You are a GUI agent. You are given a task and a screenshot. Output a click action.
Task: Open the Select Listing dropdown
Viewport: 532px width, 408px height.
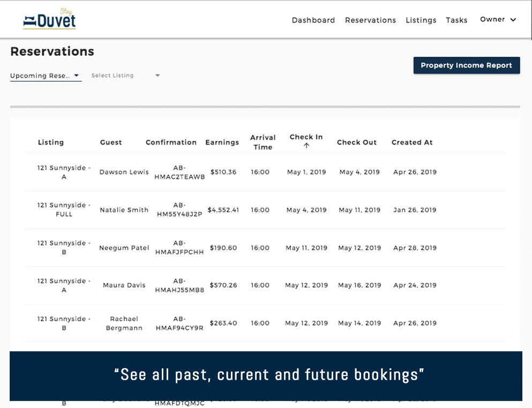coord(125,75)
